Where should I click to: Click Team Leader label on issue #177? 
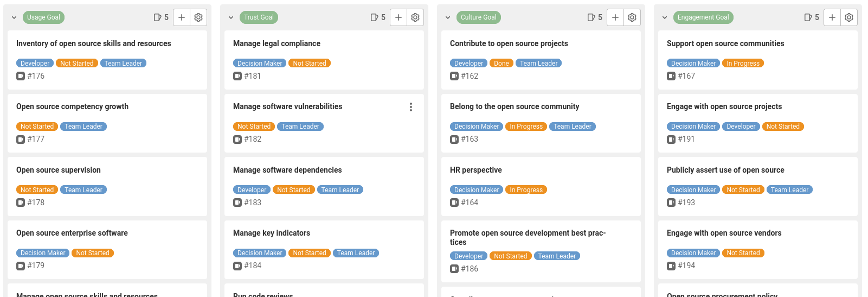(x=83, y=127)
